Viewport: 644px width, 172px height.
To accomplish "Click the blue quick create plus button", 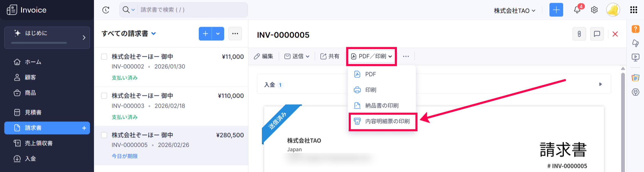I will tap(556, 10).
